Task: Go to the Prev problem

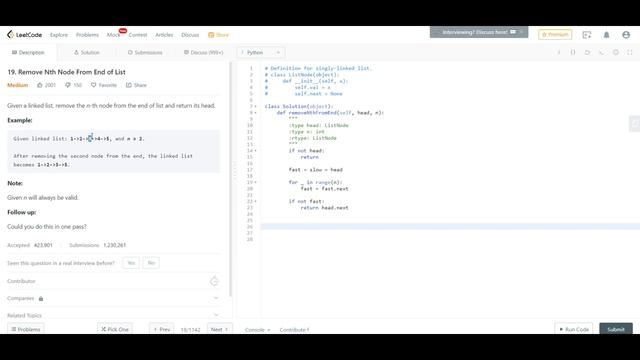Action: pyautogui.click(x=162, y=329)
